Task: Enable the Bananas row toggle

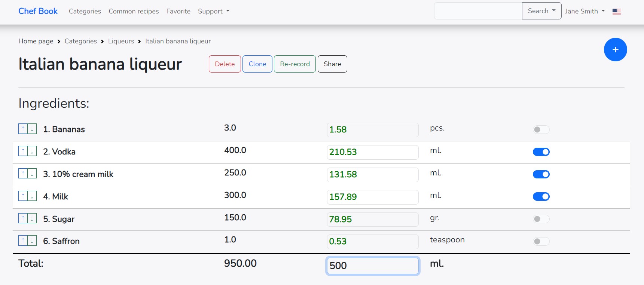Action: 541,129
